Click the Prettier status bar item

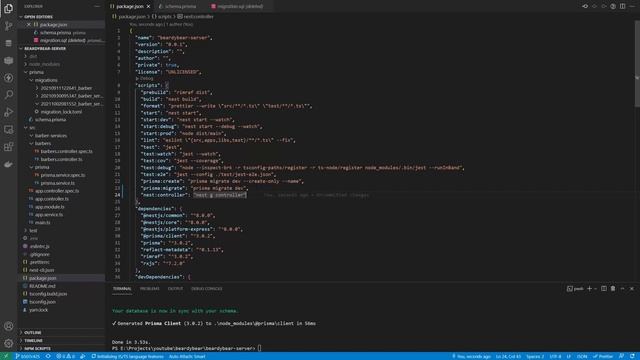603,356
